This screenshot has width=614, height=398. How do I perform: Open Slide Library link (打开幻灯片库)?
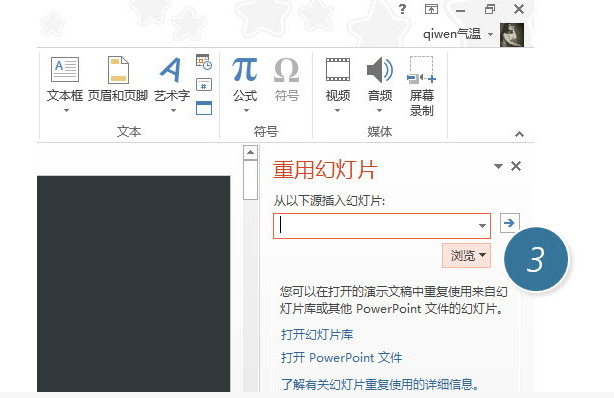[317, 335]
